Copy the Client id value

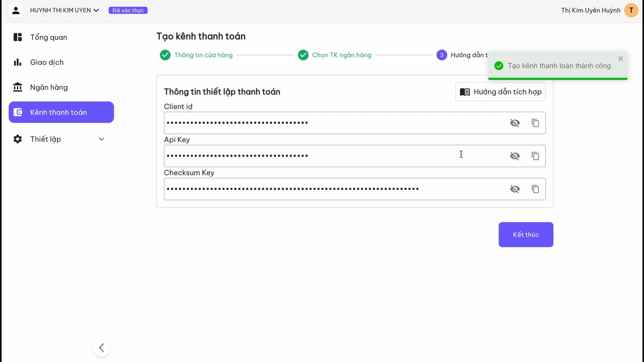(535, 123)
